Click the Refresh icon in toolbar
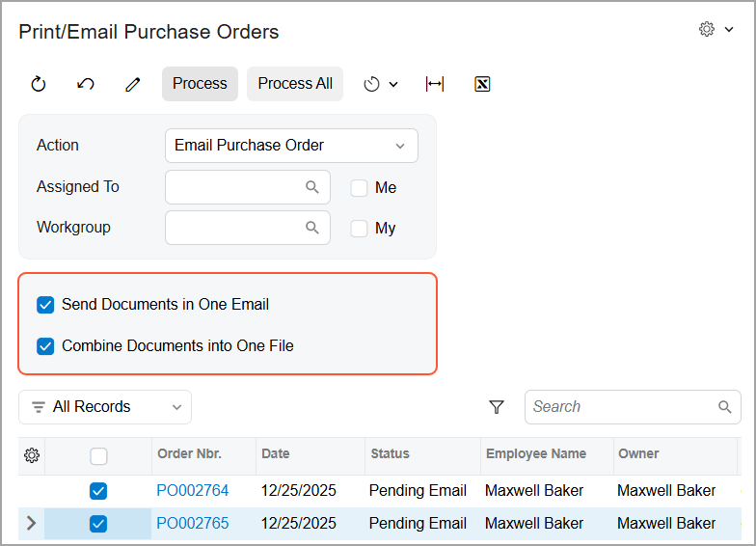 pos(39,84)
